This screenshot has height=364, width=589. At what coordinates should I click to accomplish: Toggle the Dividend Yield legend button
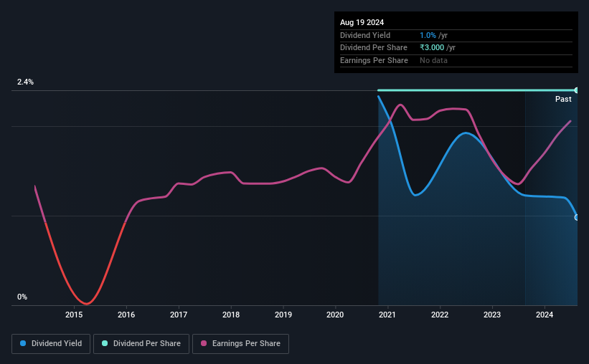[51, 344]
